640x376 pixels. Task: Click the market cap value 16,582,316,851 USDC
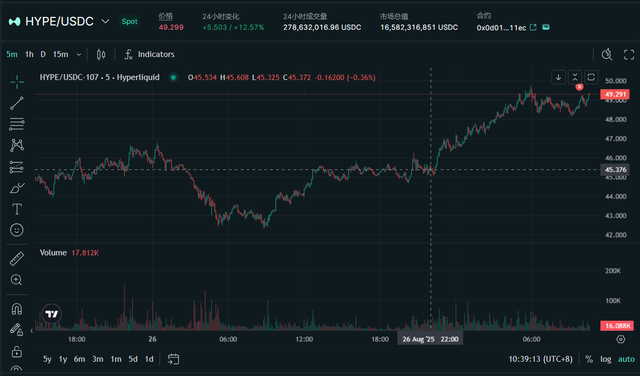419,28
